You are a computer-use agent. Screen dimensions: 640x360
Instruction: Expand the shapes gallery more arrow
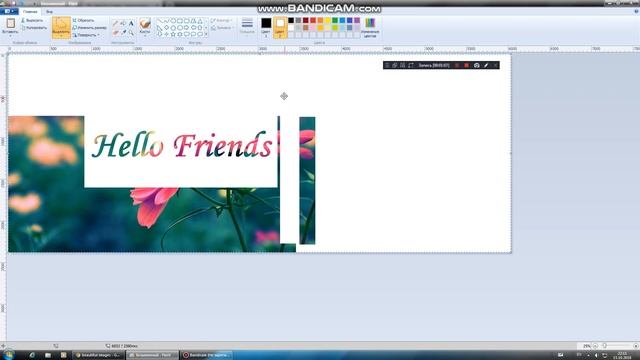207,34
